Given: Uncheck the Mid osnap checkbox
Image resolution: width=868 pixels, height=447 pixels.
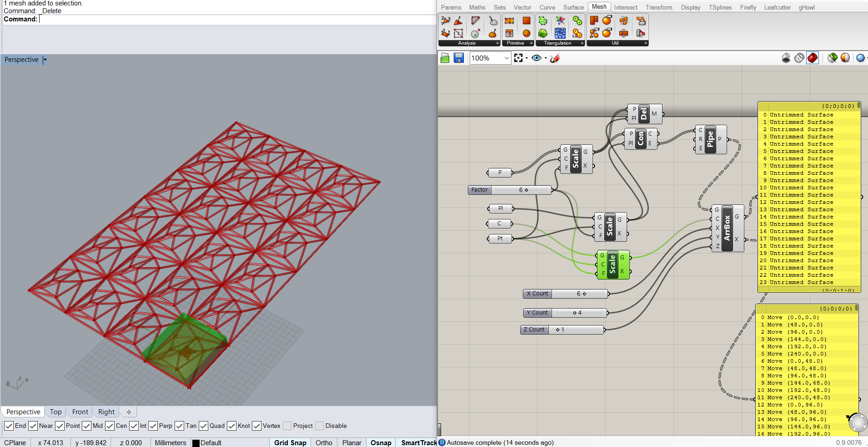Looking at the screenshot, I should click(86, 426).
